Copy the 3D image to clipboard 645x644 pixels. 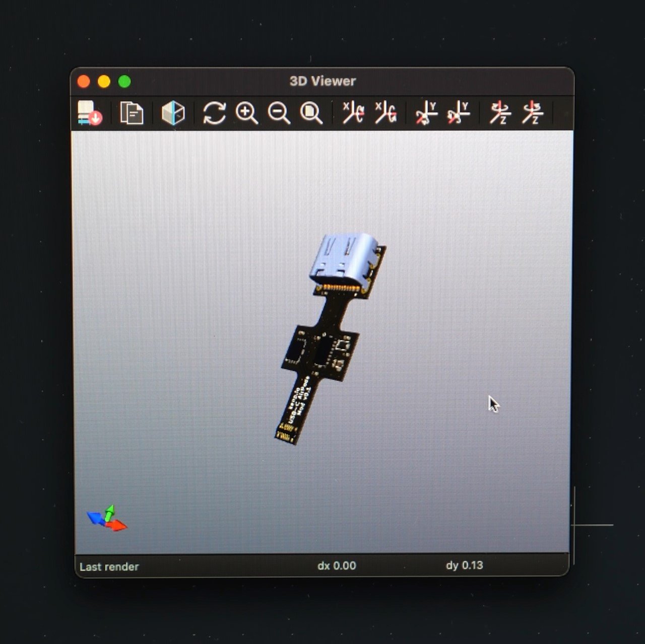(x=132, y=113)
